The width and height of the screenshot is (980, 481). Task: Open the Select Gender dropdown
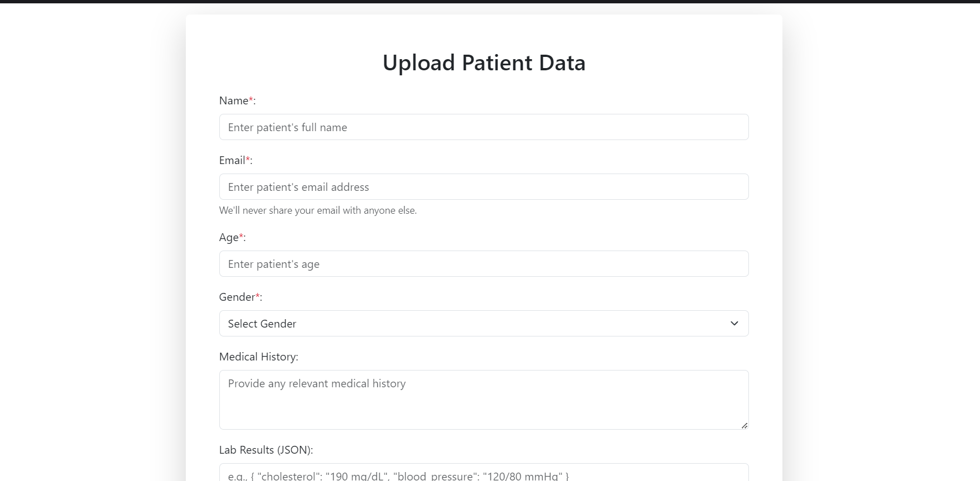tap(484, 324)
